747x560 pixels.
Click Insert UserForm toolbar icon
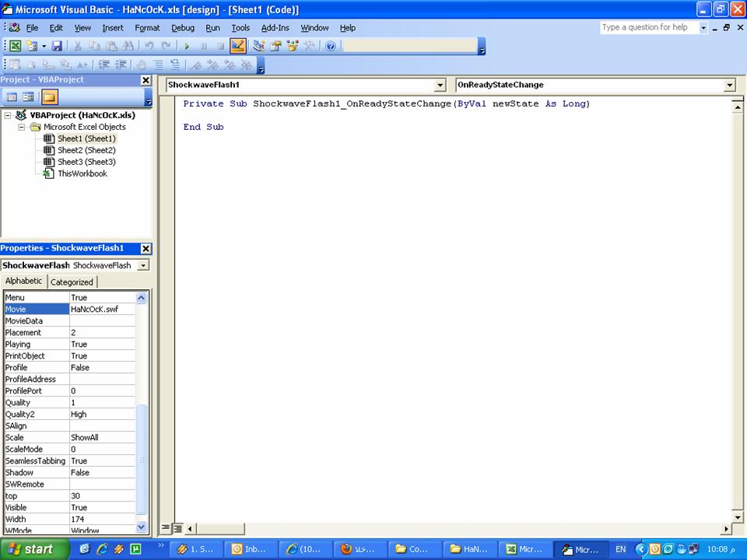(32, 46)
